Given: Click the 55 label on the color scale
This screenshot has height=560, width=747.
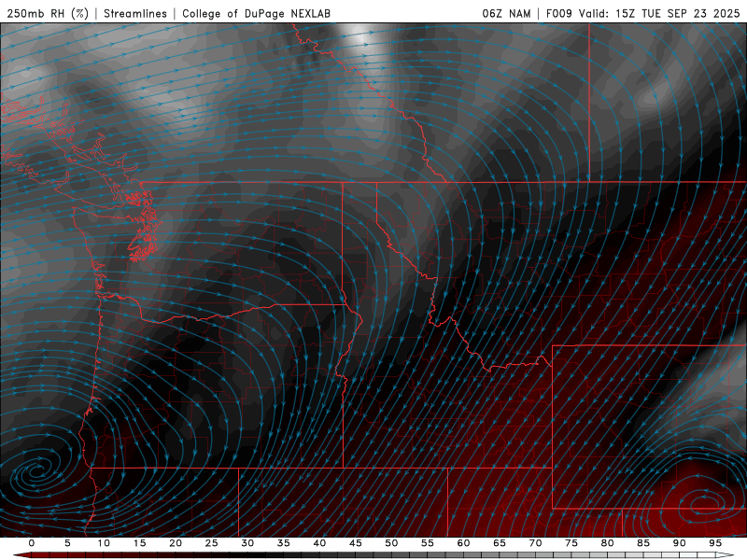Looking at the screenshot, I should [428, 543].
